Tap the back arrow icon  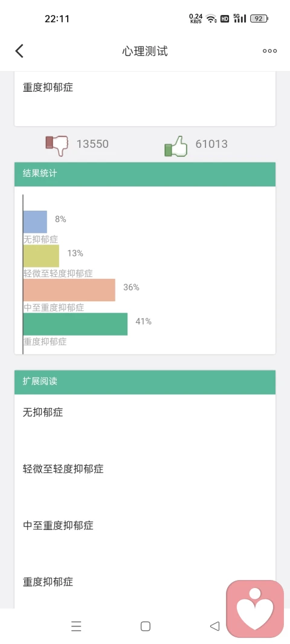click(x=19, y=51)
